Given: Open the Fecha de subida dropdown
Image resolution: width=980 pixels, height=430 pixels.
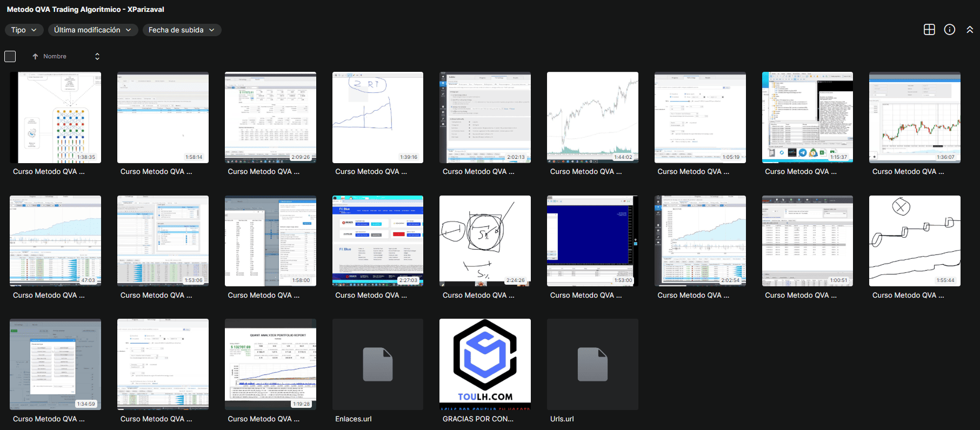Looking at the screenshot, I should pyautogui.click(x=182, y=30).
